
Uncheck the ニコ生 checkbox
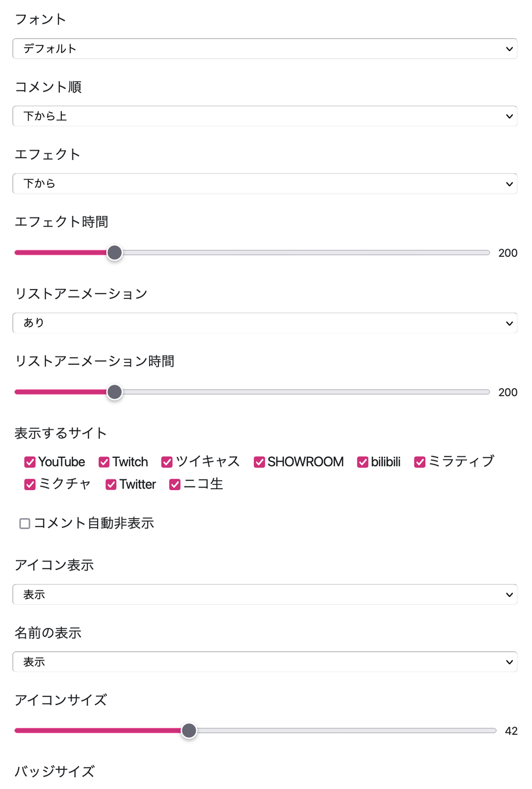(175, 484)
